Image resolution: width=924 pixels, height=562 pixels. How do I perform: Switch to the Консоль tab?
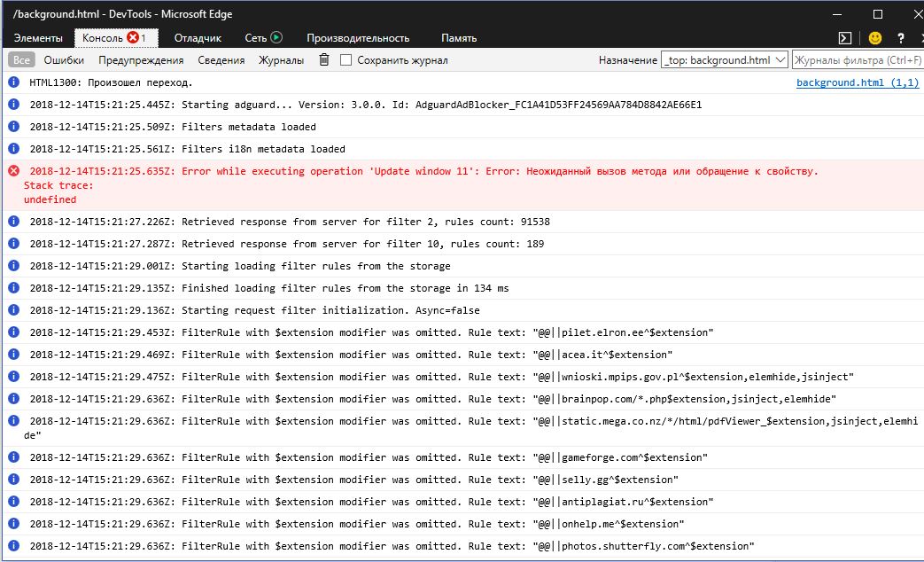[115, 38]
